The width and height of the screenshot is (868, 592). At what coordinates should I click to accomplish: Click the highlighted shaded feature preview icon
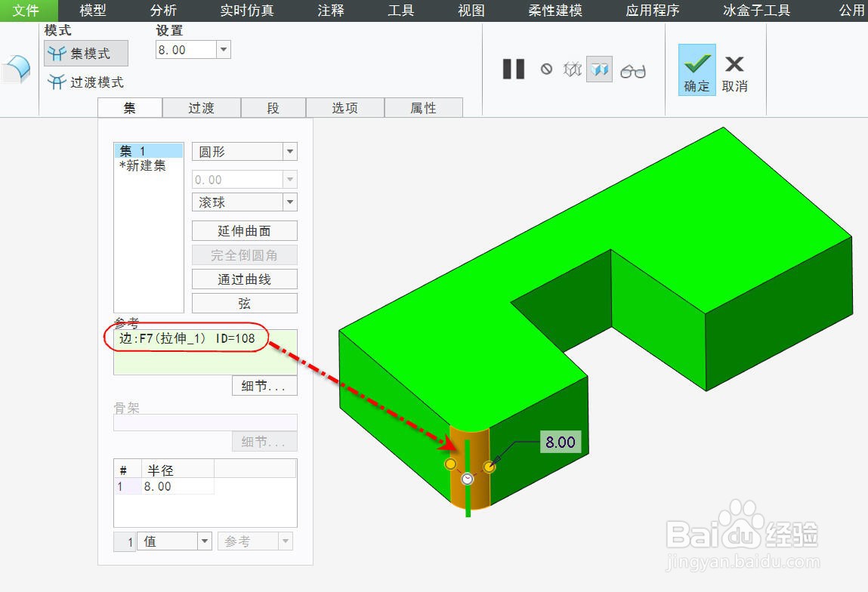click(x=598, y=69)
